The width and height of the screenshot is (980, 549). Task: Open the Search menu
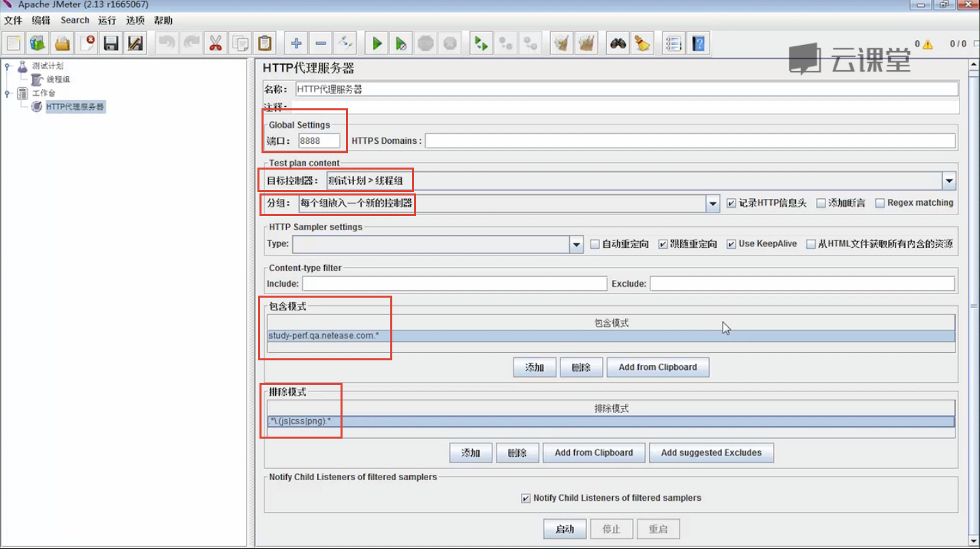[x=75, y=20]
